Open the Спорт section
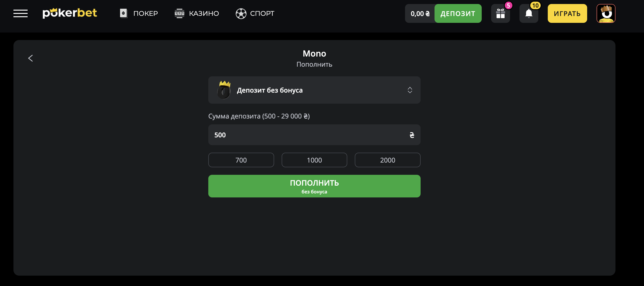The height and width of the screenshot is (286, 644). 255,13
